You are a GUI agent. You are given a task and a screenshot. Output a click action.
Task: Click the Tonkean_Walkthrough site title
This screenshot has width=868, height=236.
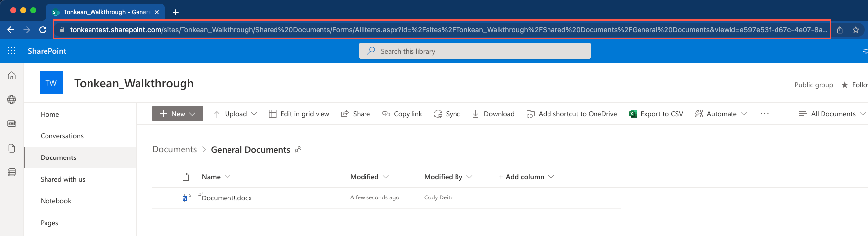click(x=134, y=83)
